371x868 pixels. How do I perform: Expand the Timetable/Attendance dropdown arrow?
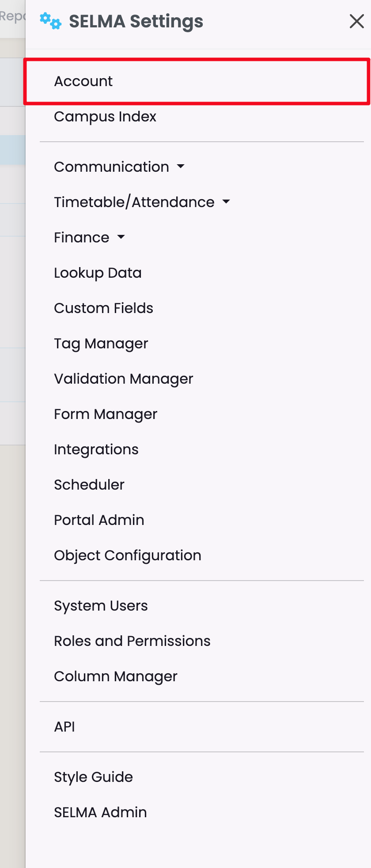click(226, 202)
